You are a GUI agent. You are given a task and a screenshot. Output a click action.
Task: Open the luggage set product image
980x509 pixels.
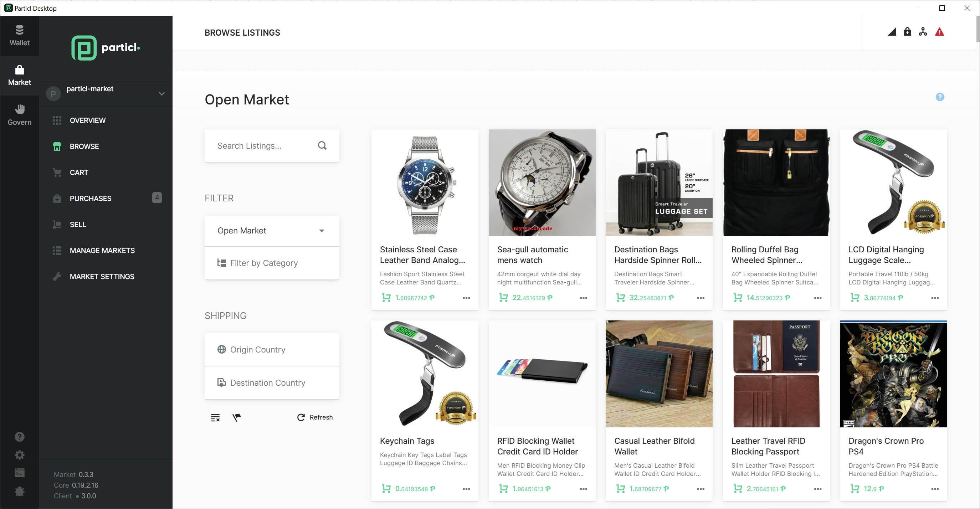point(659,182)
